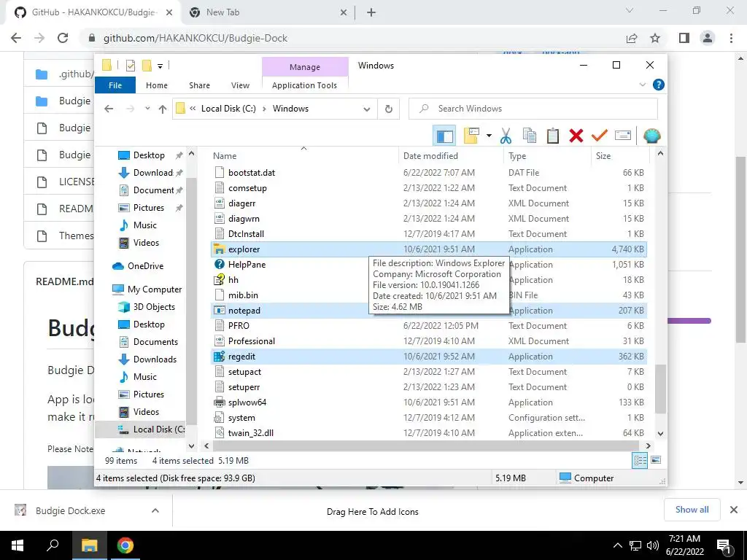Expand Budgie Dock.exe download options
This screenshot has width=747, height=560.
(x=155, y=510)
